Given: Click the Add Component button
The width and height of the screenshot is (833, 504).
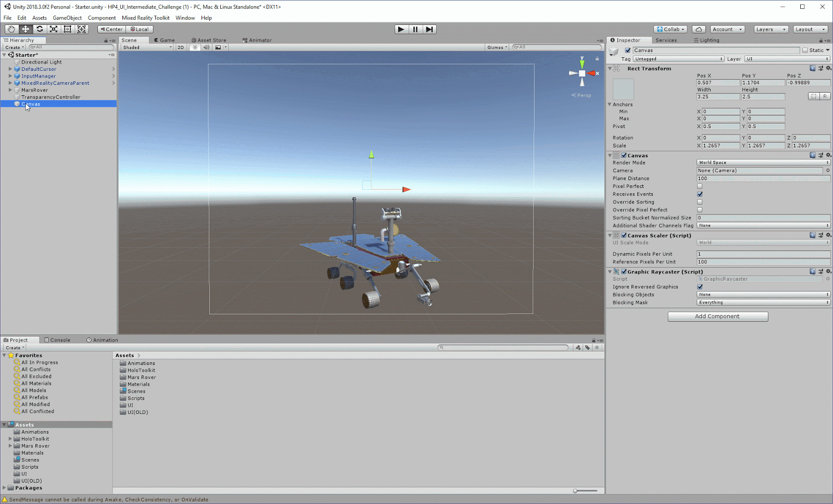Looking at the screenshot, I should [717, 317].
